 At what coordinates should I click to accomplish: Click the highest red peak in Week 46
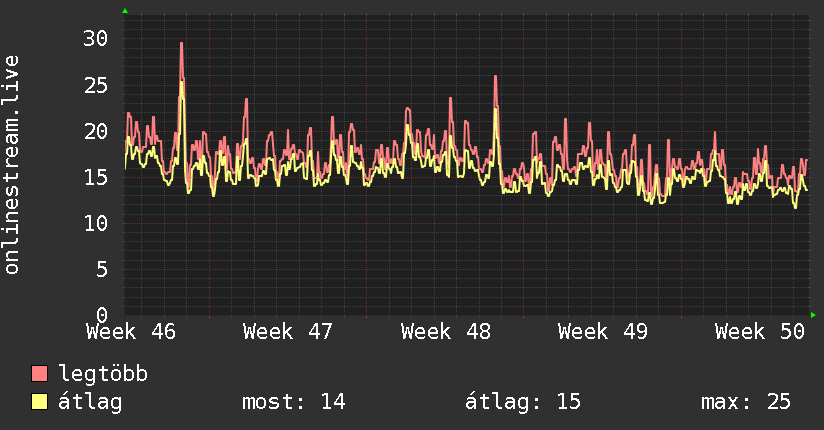pos(182,44)
